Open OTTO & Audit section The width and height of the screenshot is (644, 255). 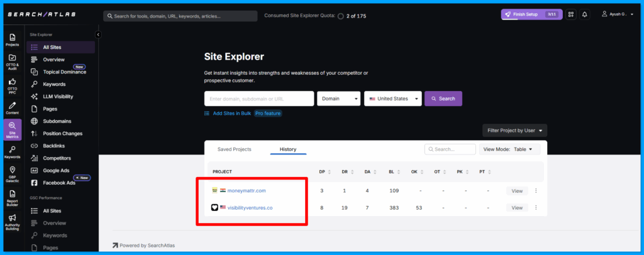point(13,62)
